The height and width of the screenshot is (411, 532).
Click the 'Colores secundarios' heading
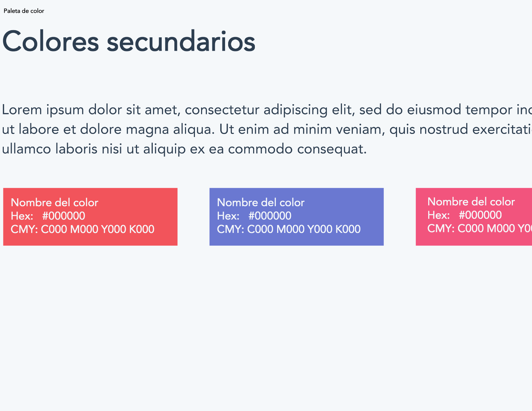coord(129,41)
